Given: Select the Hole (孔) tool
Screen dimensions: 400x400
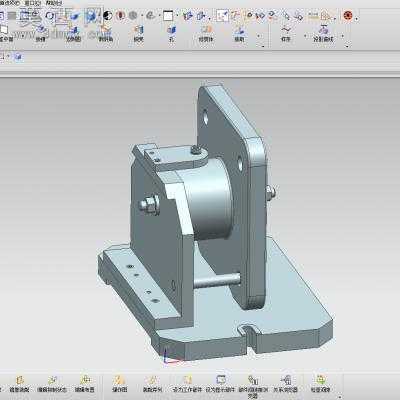Looking at the screenshot, I should [171, 34].
